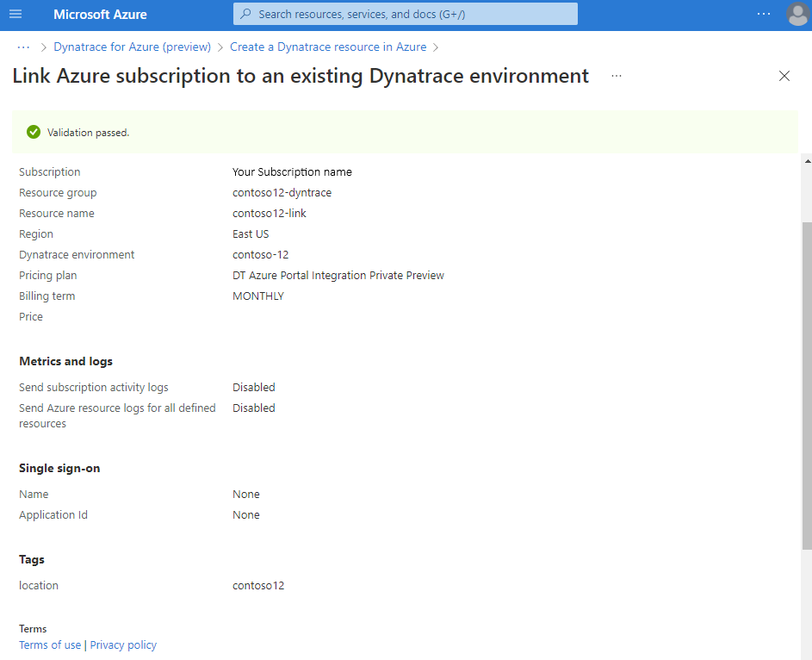
Task: Click the search magnifier icon
Action: [x=246, y=14]
